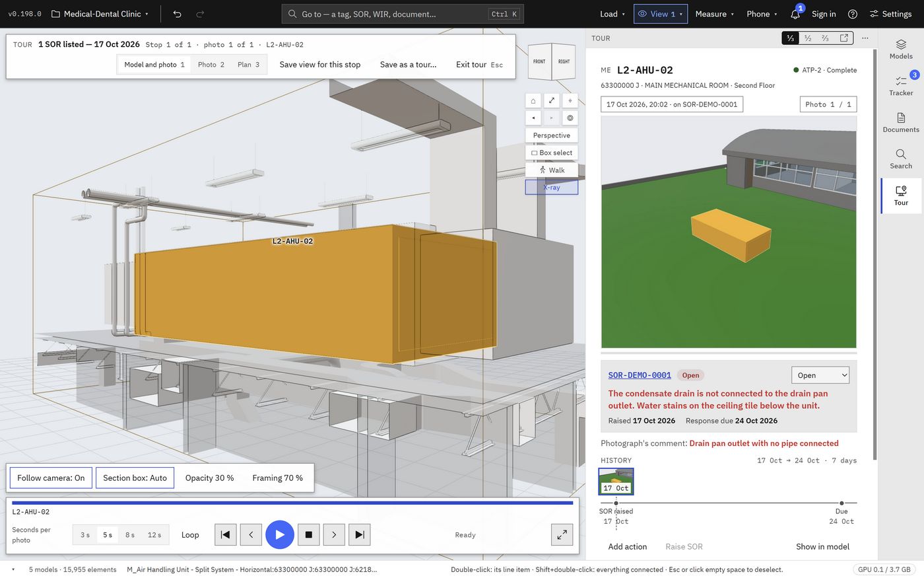This screenshot has width=924, height=578.
Task: Select the 17 Oct history thumbnail
Action: 616,482
